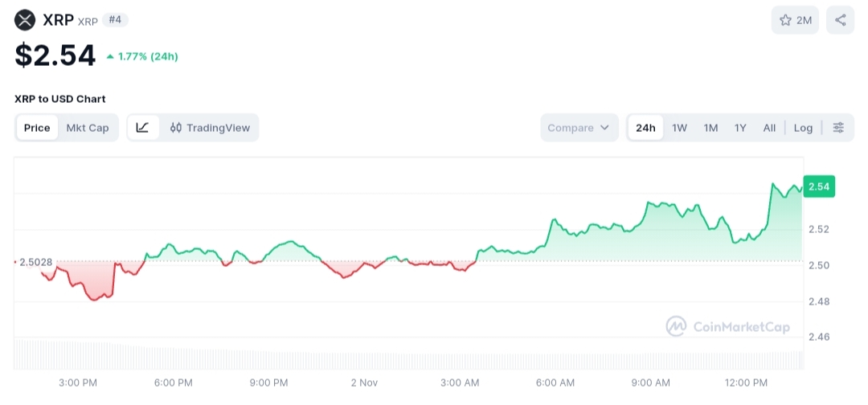868x405 pixels.
Task: Click the 2.50 y-axis label
Action: (x=818, y=265)
